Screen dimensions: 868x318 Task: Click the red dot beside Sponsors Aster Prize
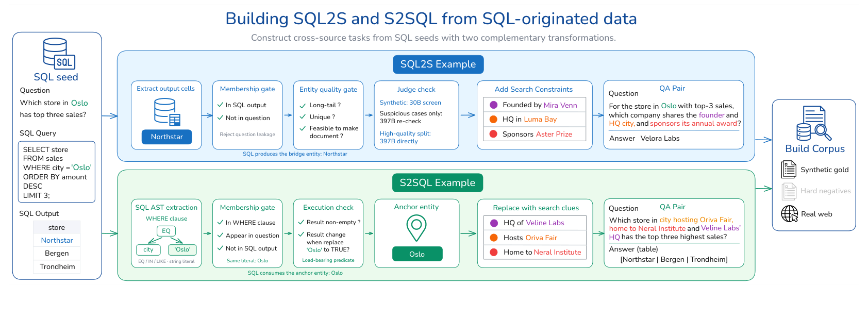click(493, 134)
